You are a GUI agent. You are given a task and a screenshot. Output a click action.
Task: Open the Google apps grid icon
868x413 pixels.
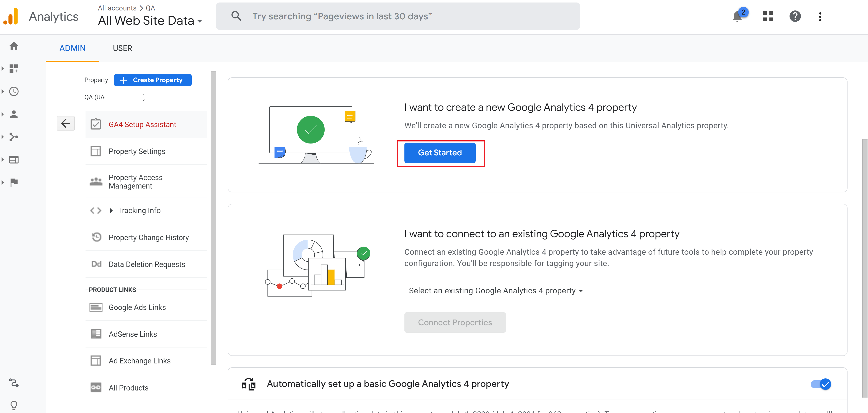tap(768, 16)
